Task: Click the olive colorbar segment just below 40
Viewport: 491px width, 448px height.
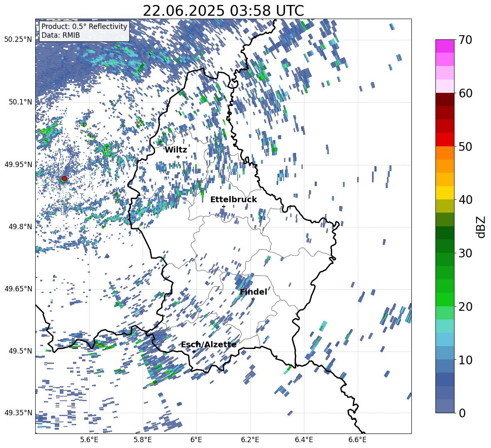Action: tap(445, 206)
